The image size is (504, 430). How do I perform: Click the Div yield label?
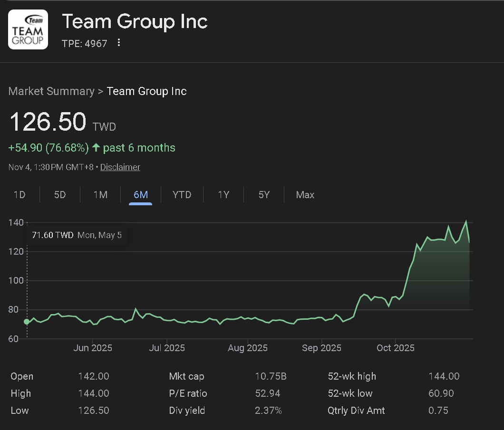(x=187, y=410)
